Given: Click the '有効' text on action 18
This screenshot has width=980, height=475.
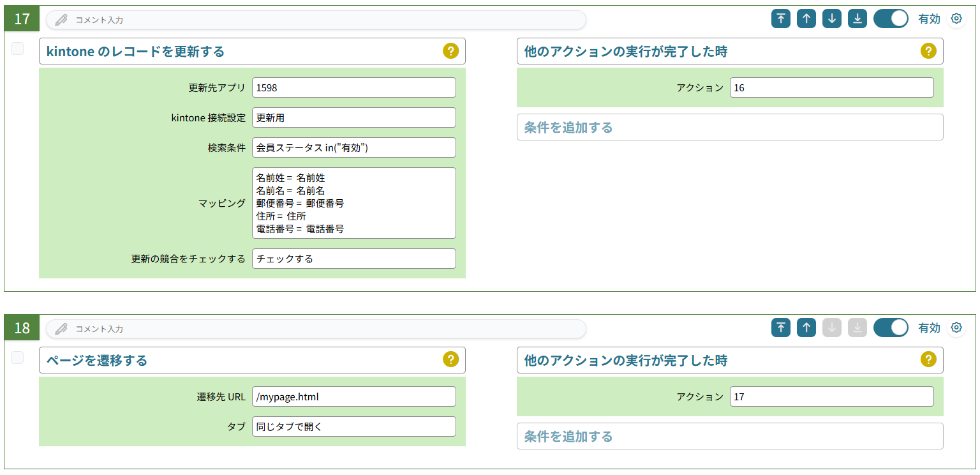Looking at the screenshot, I should (x=929, y=328).
